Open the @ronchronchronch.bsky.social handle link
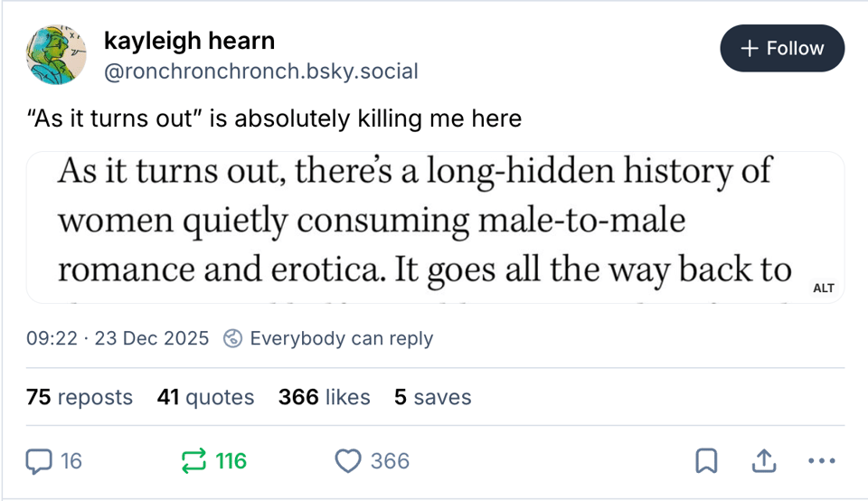The image size is (868, 501). pos(261,71)
